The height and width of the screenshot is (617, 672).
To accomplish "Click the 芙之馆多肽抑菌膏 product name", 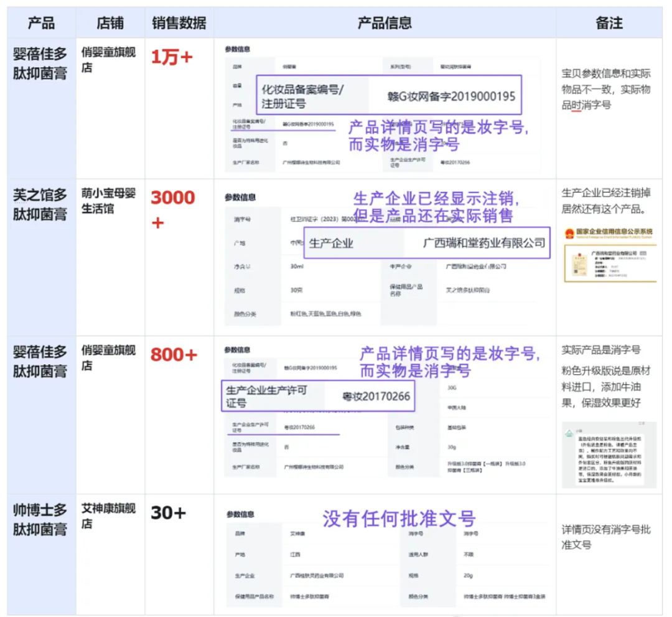I will click(x=41, y=205).
